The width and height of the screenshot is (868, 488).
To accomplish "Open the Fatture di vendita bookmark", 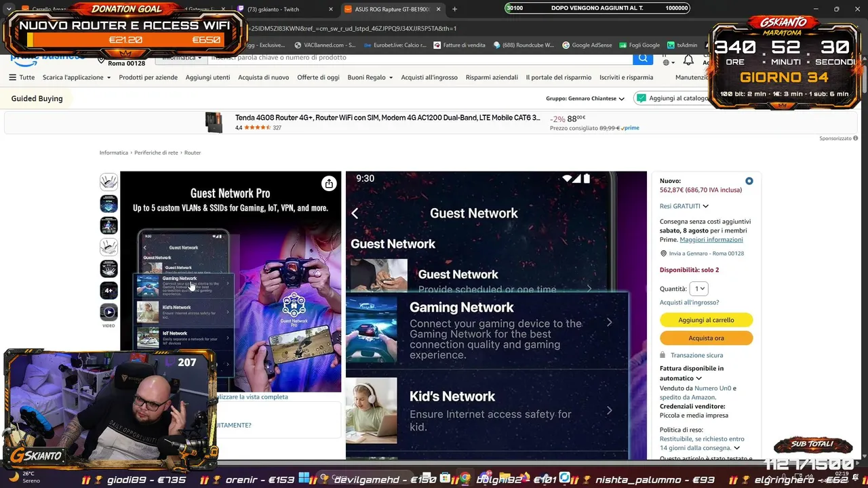I will pos(460,45).
